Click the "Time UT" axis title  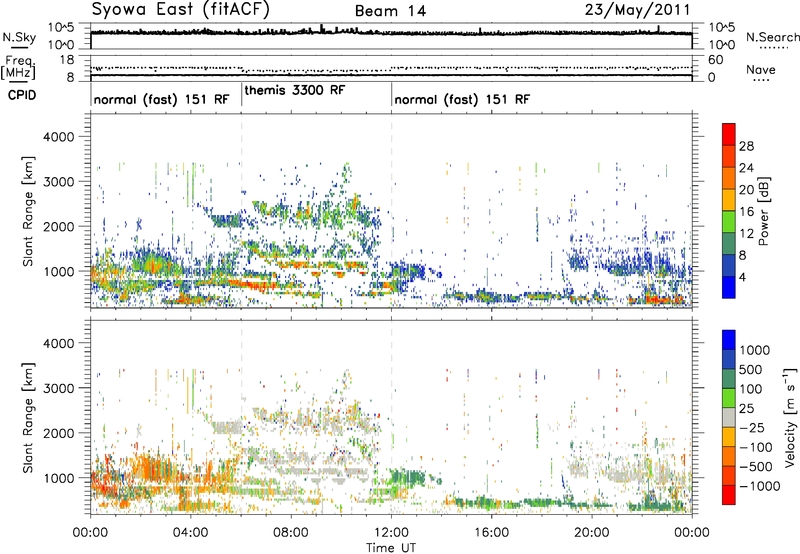coord(391,548)
